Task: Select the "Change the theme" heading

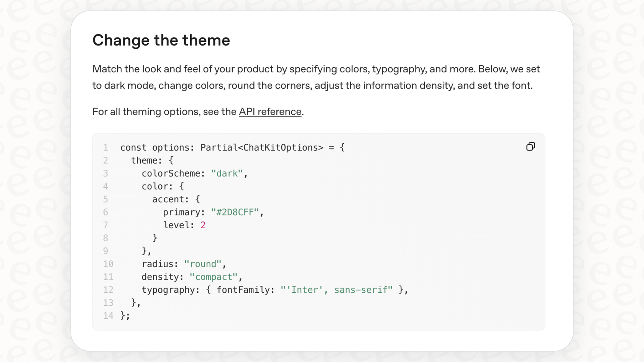Action: (x=161, y=40)
